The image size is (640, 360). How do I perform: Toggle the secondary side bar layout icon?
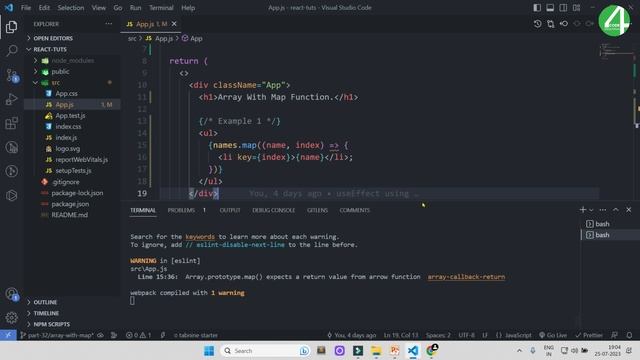pyautogui.click(x=563, y=8)
